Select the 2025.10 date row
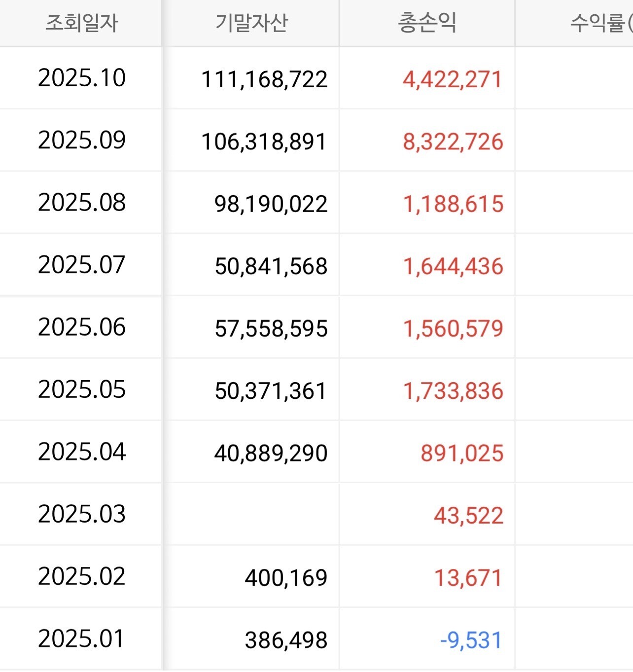Screen dimensions: 633x672 tap(82, 78)
